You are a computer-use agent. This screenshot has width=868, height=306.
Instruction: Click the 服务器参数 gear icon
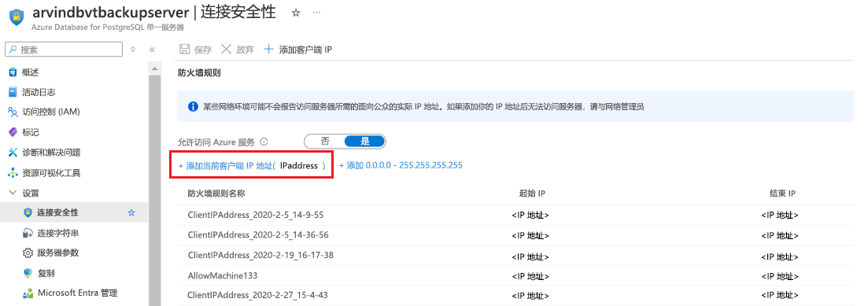tap(28, 253)
